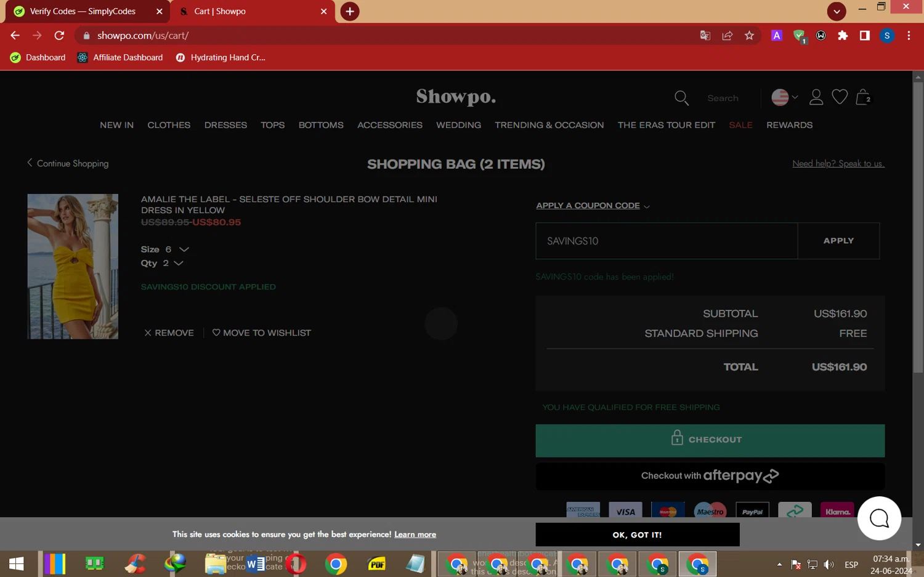Open the tab search dropdown arrow
Viewport: 924px width, 577px height.
click(x=837, y=11)
